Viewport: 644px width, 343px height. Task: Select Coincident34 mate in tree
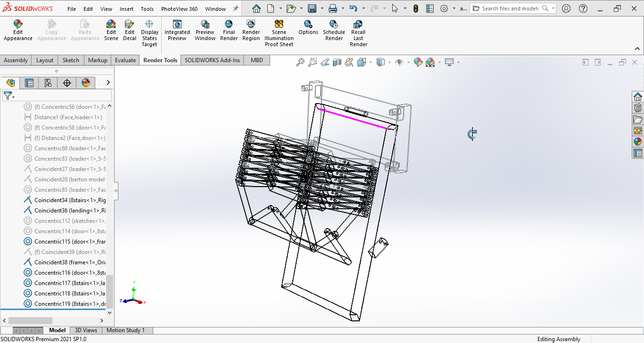[65, 200]
